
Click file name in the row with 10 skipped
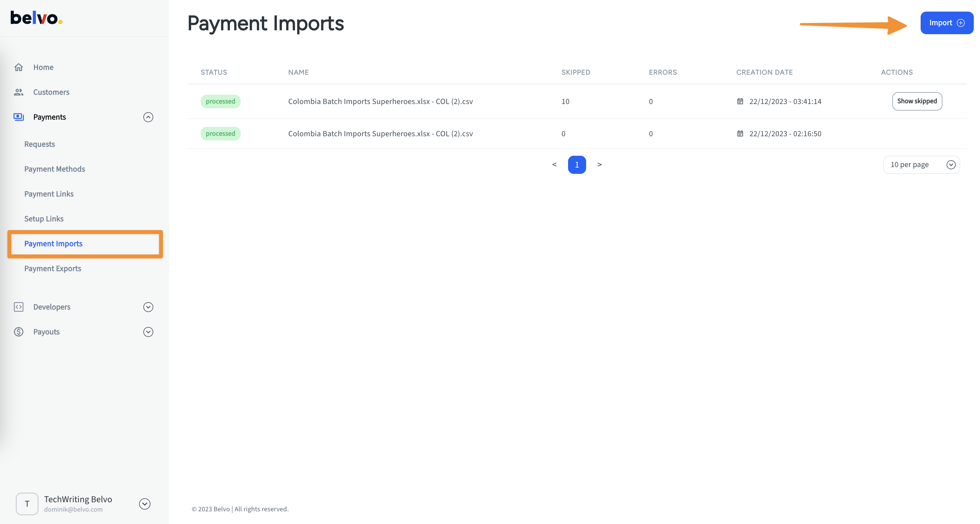(380, 101)
